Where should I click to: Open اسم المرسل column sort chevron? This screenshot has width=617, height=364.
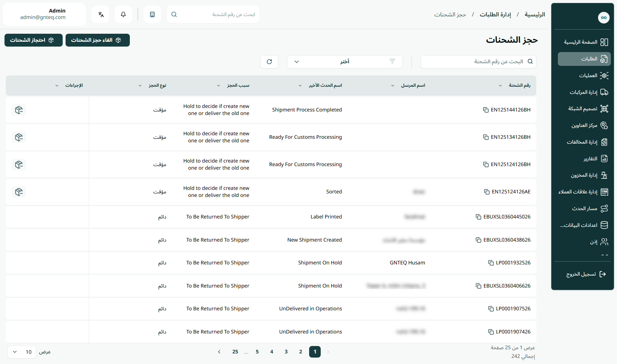[392, 85]
